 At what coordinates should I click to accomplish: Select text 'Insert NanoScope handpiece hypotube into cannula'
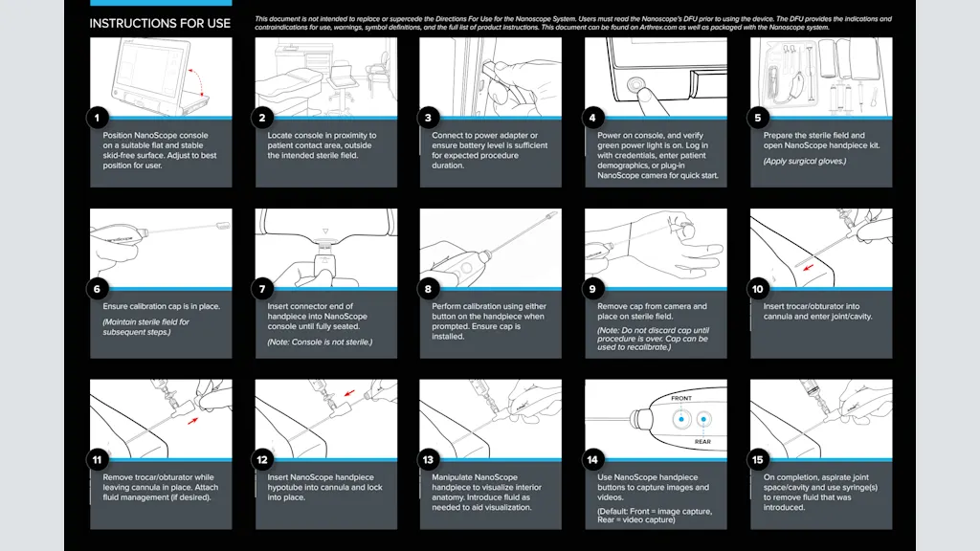[324, 482]
